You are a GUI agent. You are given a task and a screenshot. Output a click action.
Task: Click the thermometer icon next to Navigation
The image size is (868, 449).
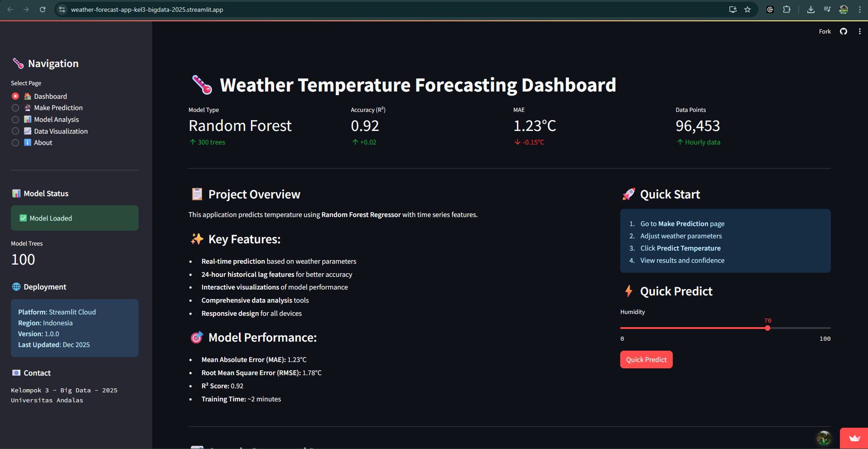click(x=18, y=63)
